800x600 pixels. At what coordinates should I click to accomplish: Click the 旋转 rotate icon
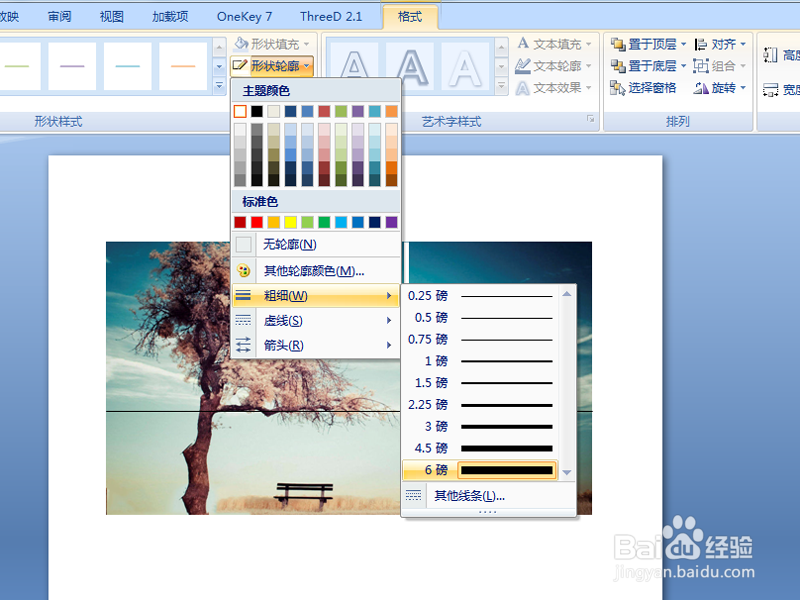point(701,88)
